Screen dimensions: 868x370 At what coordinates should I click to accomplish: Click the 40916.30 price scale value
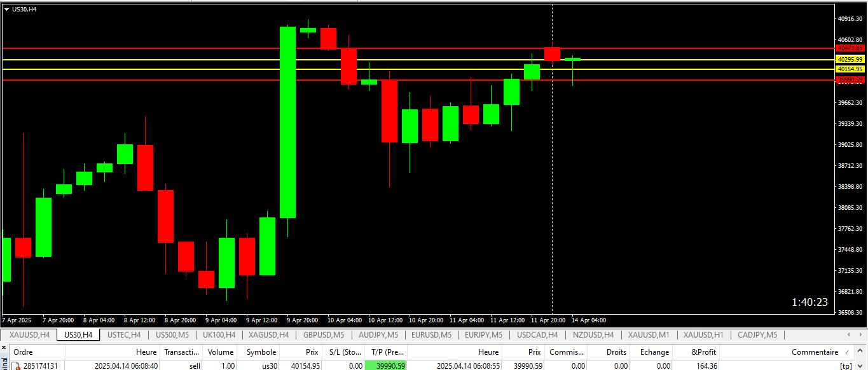point(850,19)
